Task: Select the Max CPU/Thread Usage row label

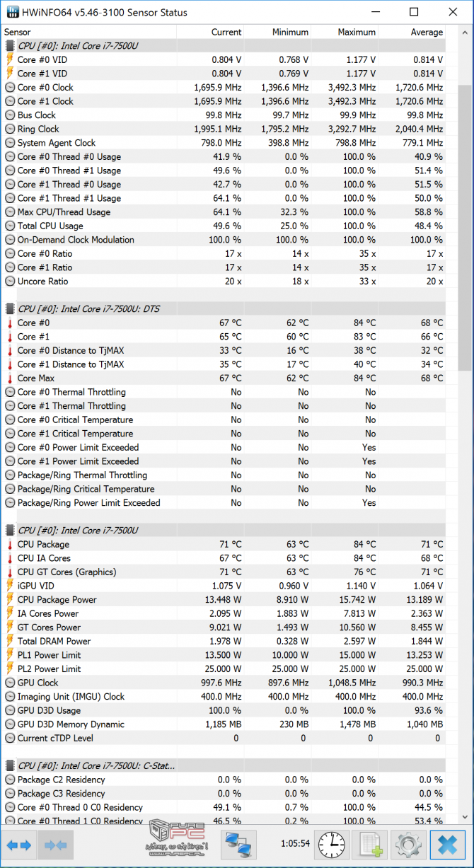Action: pos(64,212)
